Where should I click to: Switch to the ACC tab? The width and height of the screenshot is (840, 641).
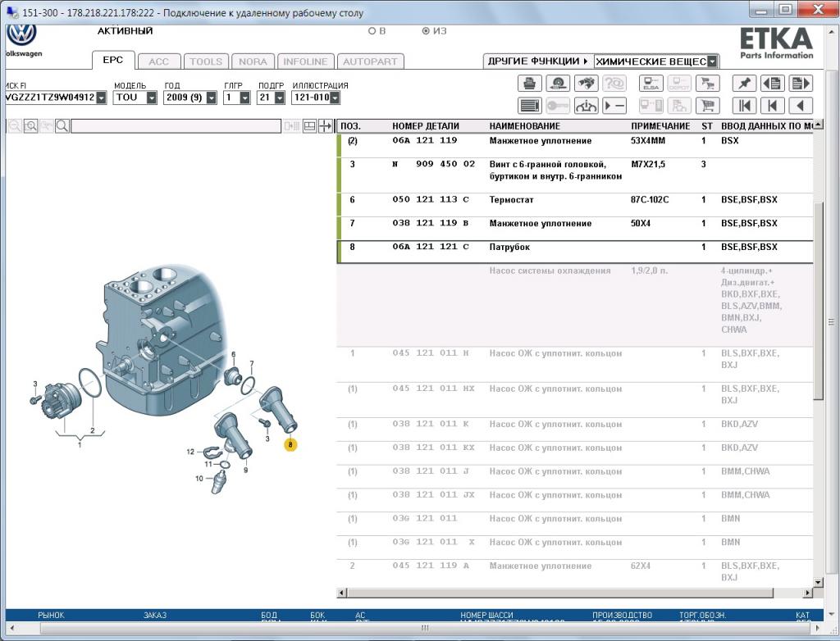[x=158, y=61]
